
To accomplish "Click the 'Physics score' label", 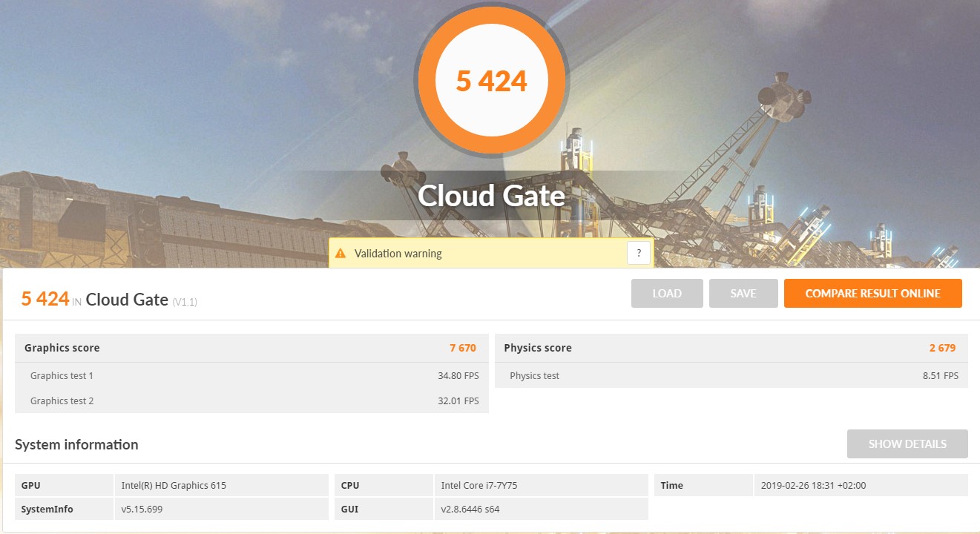I will (538, 348).
